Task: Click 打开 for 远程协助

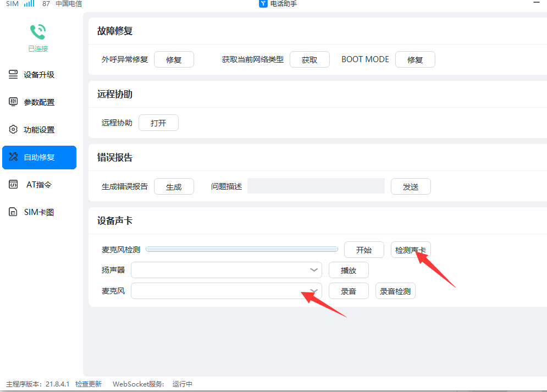Action: coord(158,123)
